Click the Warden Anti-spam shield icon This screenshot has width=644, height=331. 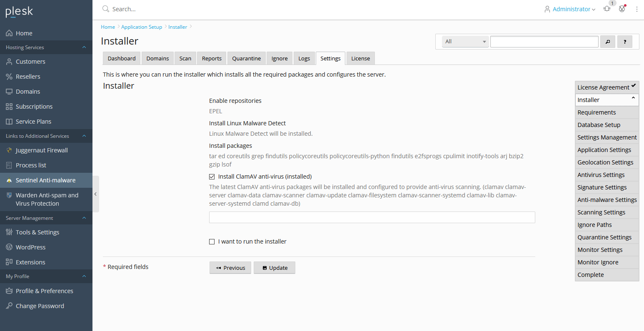coord(9,195)
